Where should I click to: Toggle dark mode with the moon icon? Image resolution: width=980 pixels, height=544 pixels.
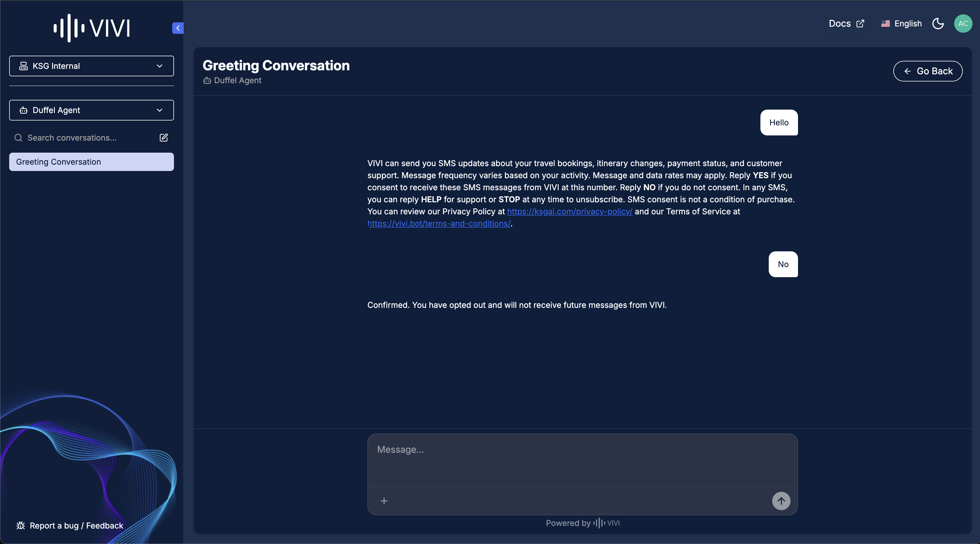[x=938, y=24]
